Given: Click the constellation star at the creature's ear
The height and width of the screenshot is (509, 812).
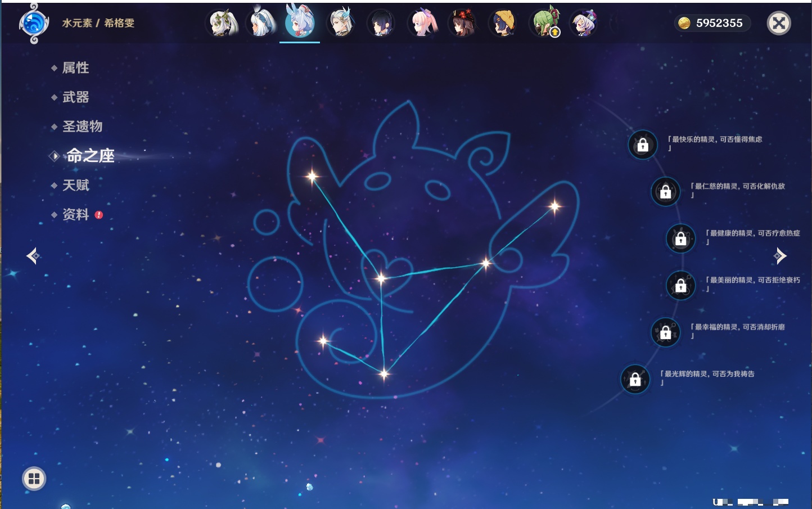Looking at the screenshot, I should pos(312,177).
